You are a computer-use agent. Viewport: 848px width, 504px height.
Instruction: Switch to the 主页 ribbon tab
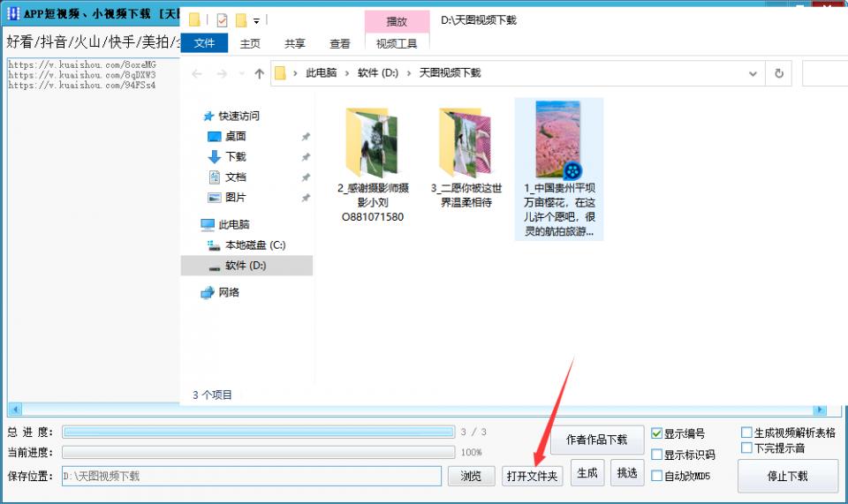click(x=250, y=44)
